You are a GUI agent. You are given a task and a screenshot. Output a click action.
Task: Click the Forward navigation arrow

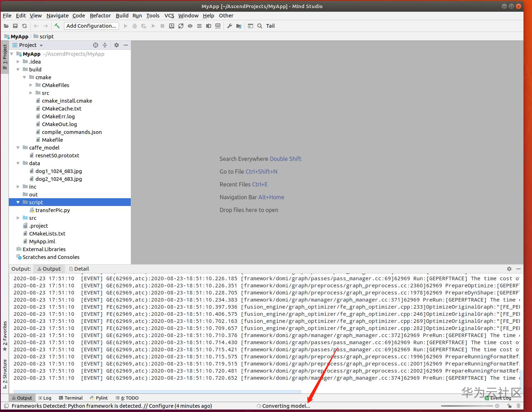[45, 26]
